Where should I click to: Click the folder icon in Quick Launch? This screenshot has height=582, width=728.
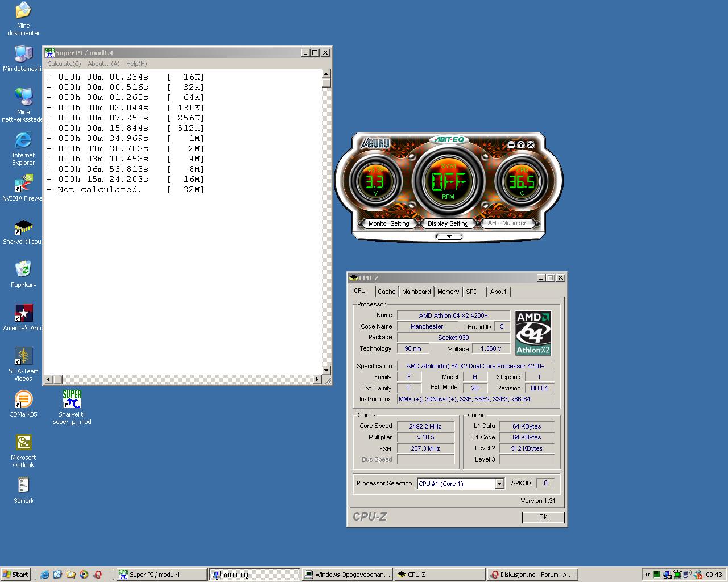[x=71, y=575]
